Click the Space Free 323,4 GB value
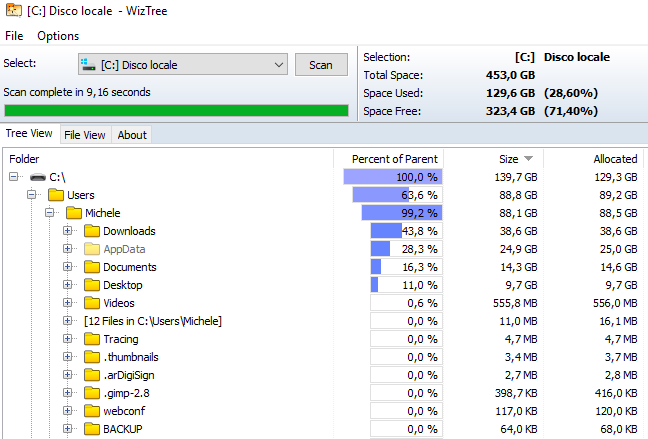Viewport: 648px width, 439px height. click(510, 111)
